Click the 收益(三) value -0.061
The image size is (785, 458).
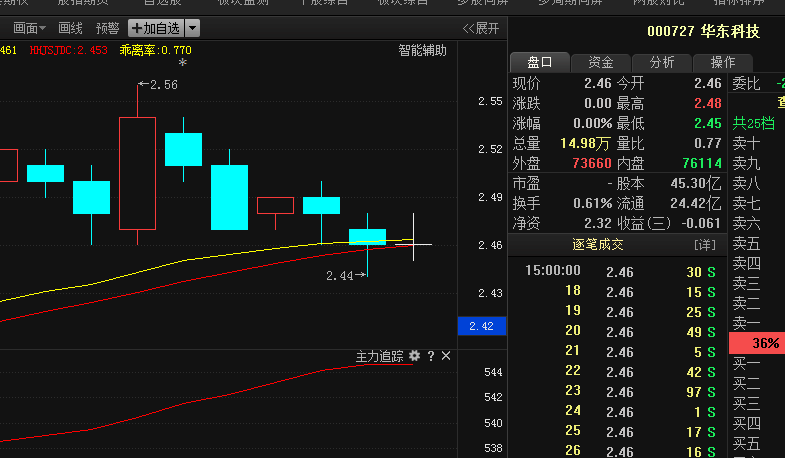pos(701,224)
